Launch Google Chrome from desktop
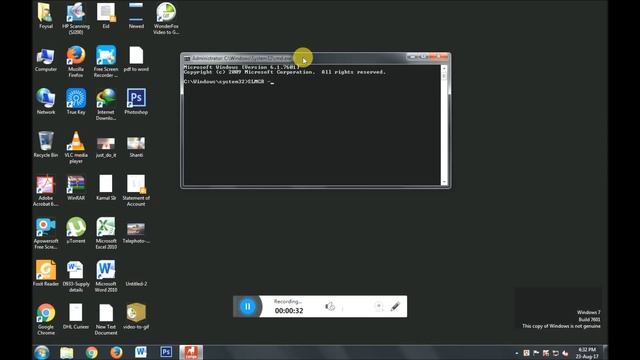 coord(45,319)
